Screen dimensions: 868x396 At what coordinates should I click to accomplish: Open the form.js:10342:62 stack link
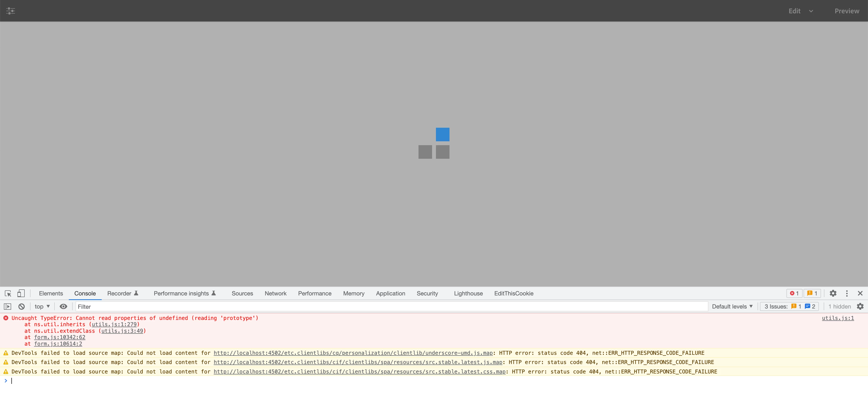point(60,337)
